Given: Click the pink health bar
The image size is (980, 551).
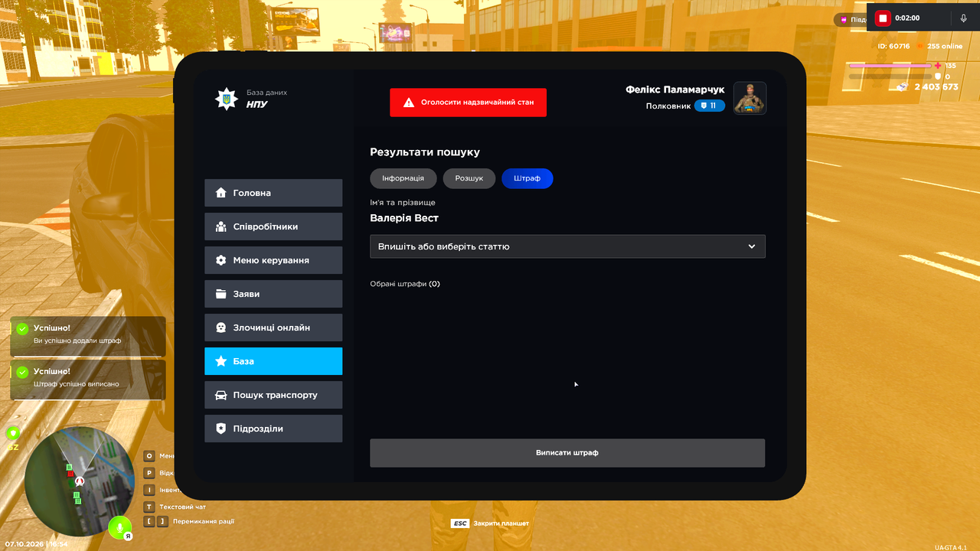Looking at the screenshot, I should pos(890,66).
